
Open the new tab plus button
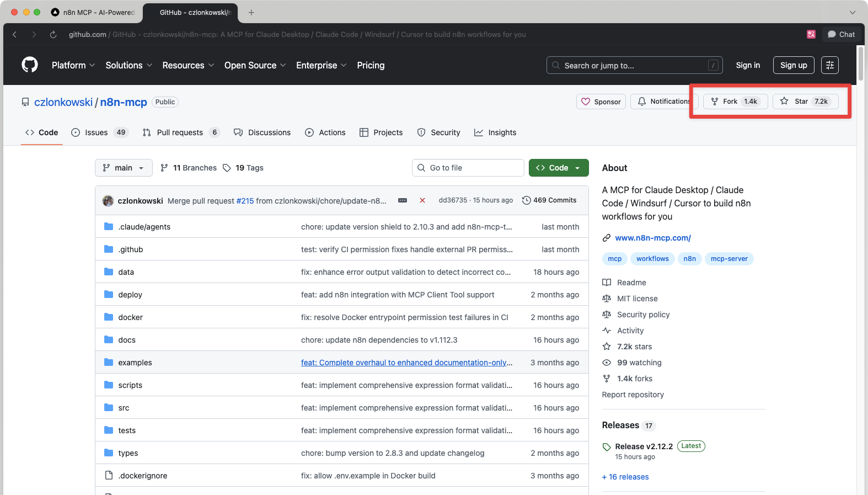(x=251, y=12)
